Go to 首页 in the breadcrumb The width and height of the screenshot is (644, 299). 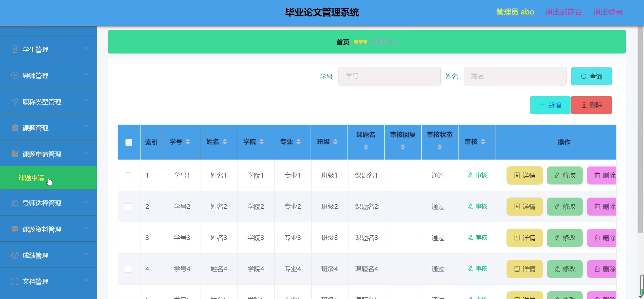[343, 42]
